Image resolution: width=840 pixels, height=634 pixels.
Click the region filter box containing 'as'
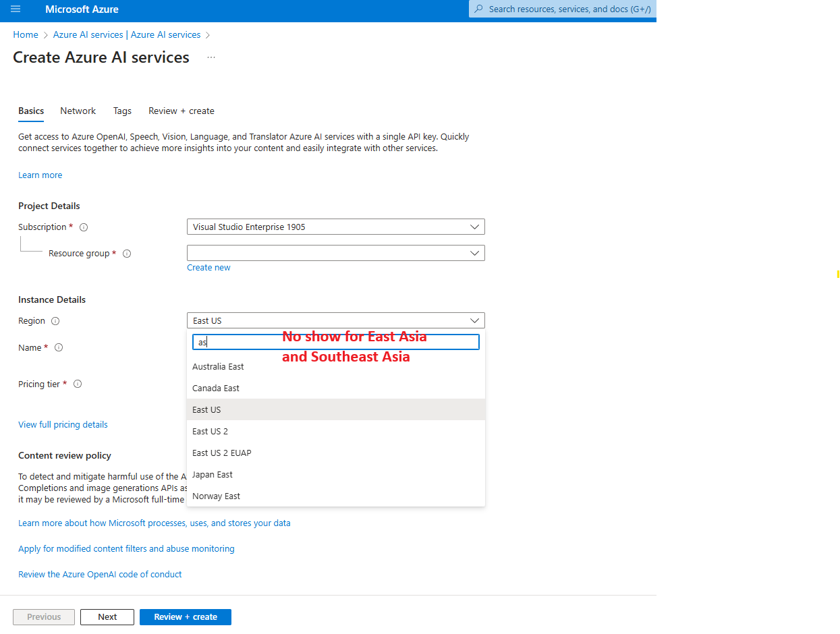coord(336,342)
